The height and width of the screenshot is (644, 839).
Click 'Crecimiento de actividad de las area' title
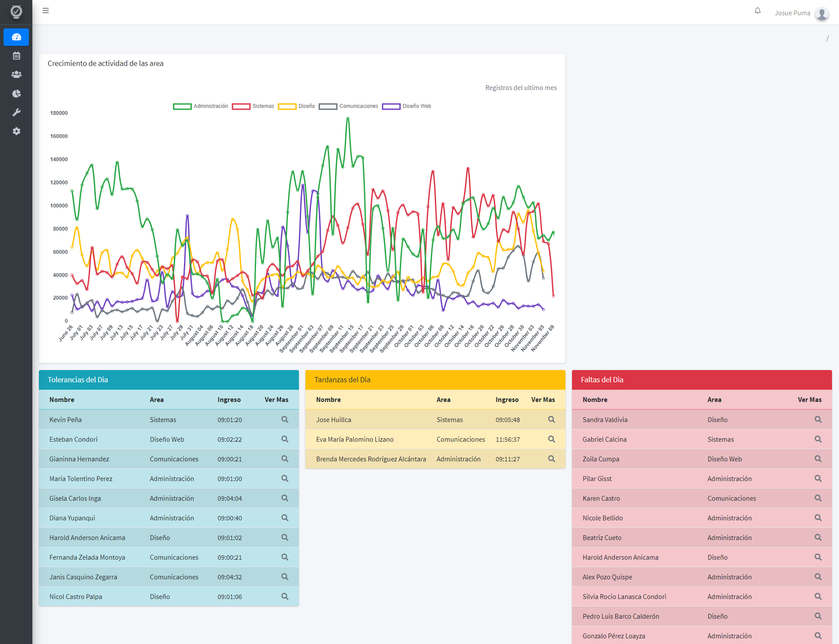pyautogui.click(x=105, y=63)
